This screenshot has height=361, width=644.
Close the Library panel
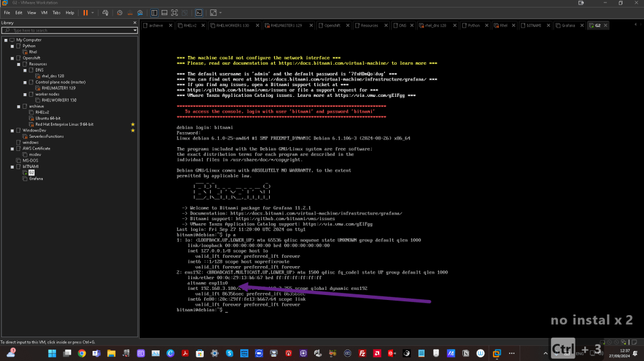click(135, 23)
